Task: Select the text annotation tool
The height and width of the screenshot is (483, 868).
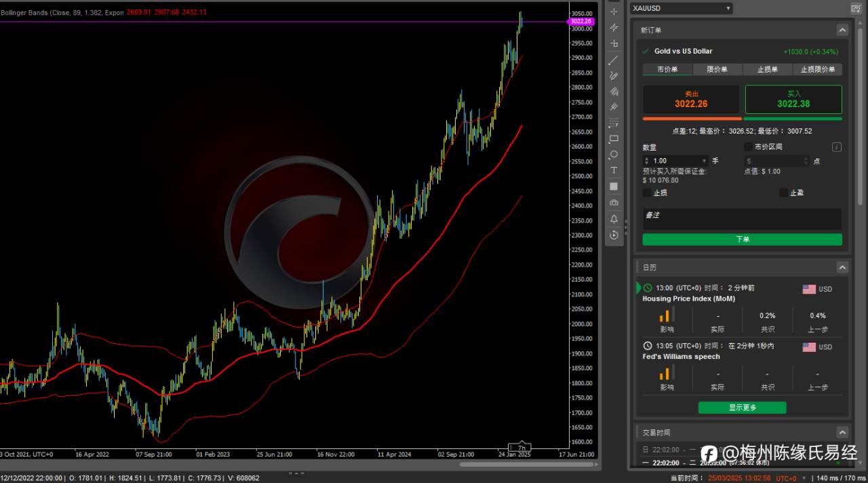Action: click(x=614, y=170)
